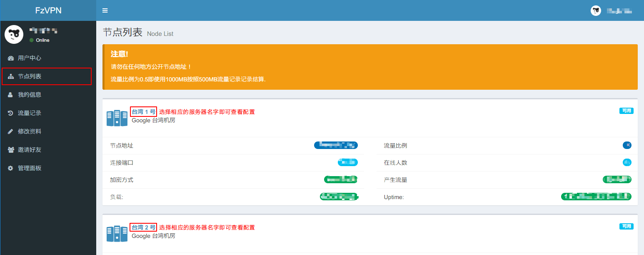
Task: Click the group icon beside 邀请好友
Action: click(11, 150)
